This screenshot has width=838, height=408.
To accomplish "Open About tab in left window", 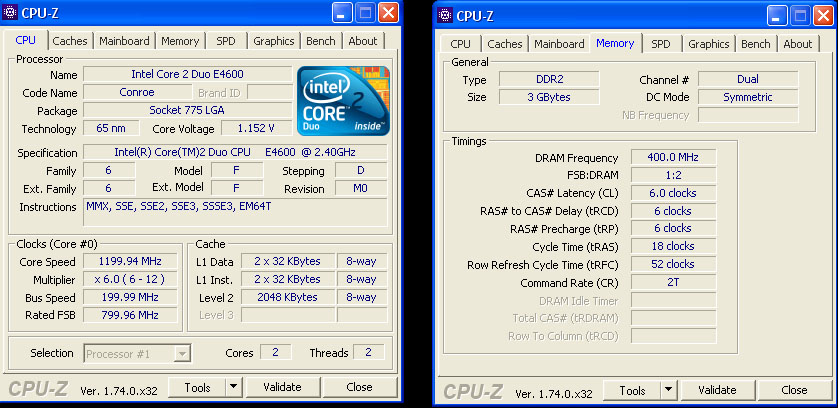I will [x=363, y=41].
